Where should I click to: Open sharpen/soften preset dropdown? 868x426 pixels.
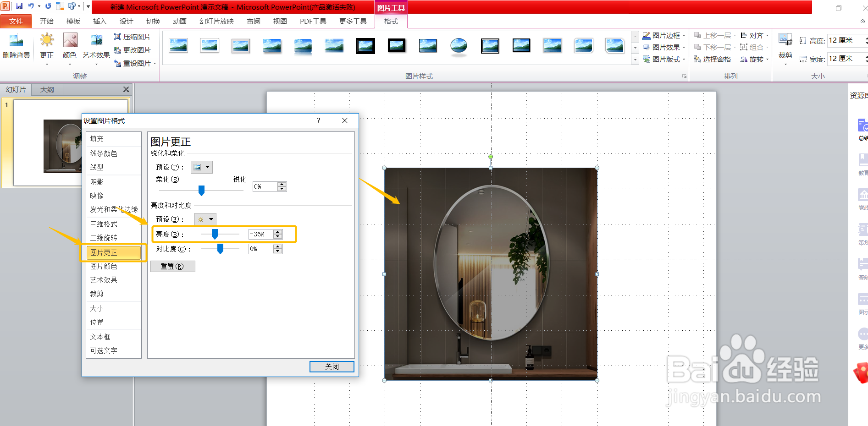pos(202,167)
